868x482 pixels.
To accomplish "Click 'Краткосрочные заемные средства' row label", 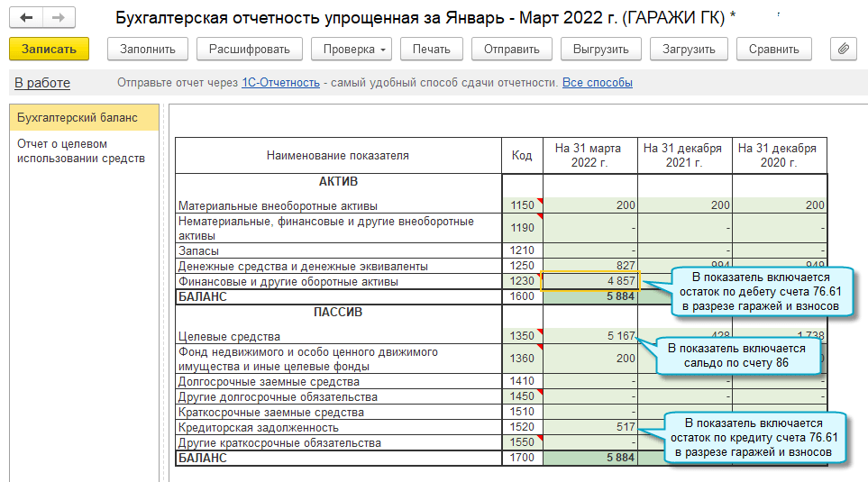I will (271, 413).
